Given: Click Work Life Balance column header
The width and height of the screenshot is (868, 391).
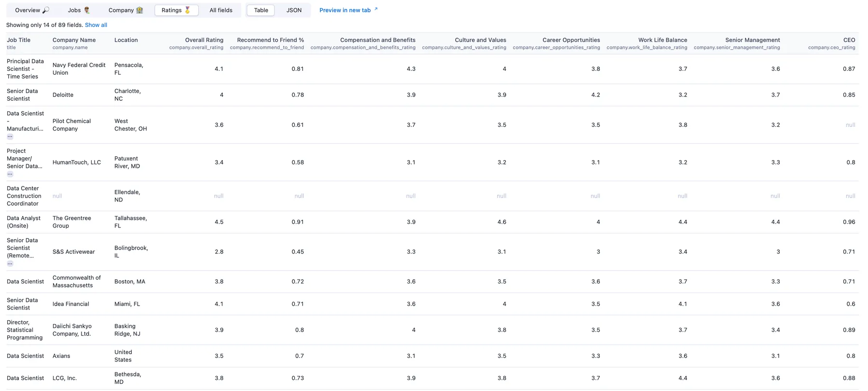Looking at the screenshot, I should [x=663, y=40].
